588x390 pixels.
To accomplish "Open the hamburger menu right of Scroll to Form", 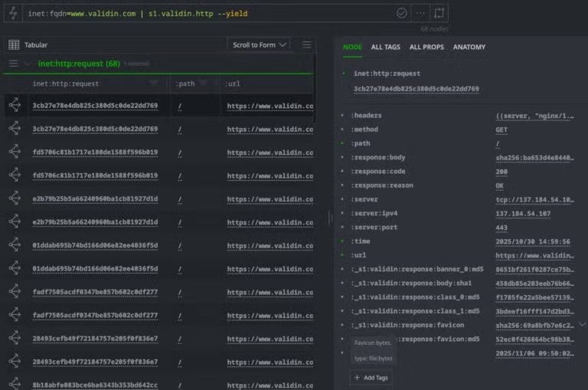I will (307, 44).
